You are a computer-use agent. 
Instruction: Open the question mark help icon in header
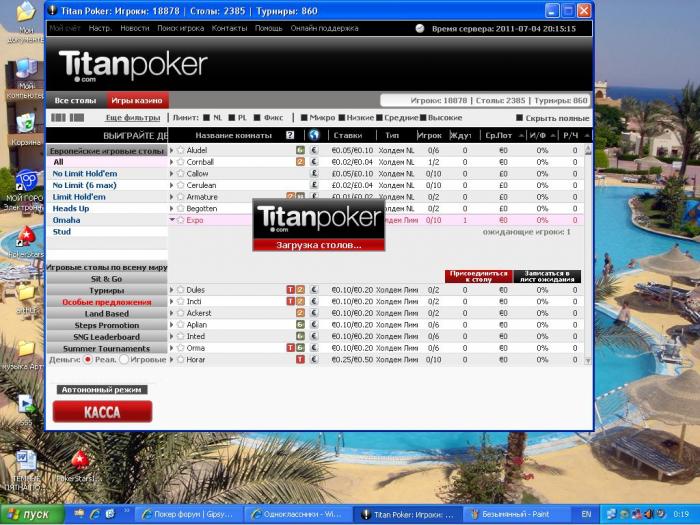(290, 135)
